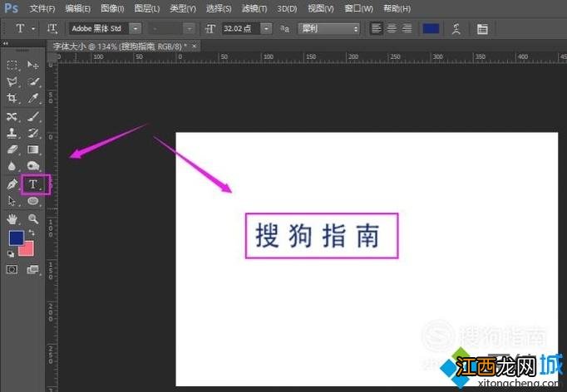The width and height of the screenshot is (567, 392).
Task: Select the Gradient tool
Action: click(x=33, y=149)
